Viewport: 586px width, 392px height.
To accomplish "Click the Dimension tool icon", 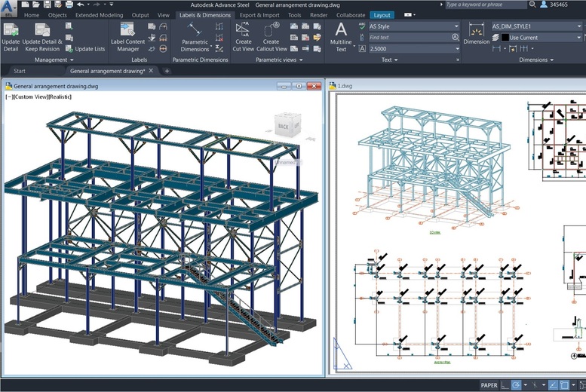I will (x=476, y=34).
